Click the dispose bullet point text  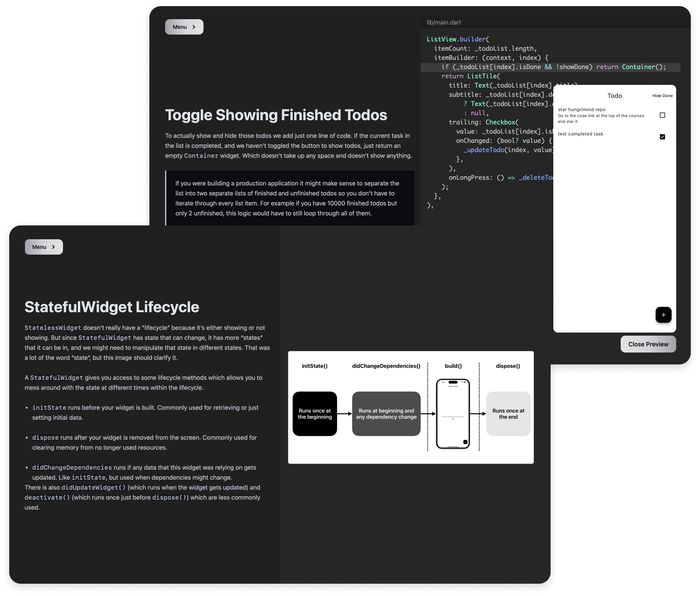point(144,442)
